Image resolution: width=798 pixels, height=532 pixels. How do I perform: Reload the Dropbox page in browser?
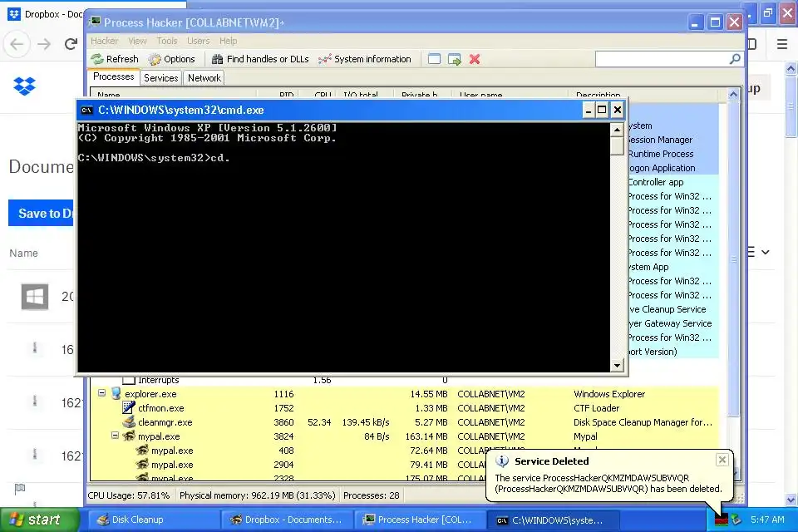point(71,44)
